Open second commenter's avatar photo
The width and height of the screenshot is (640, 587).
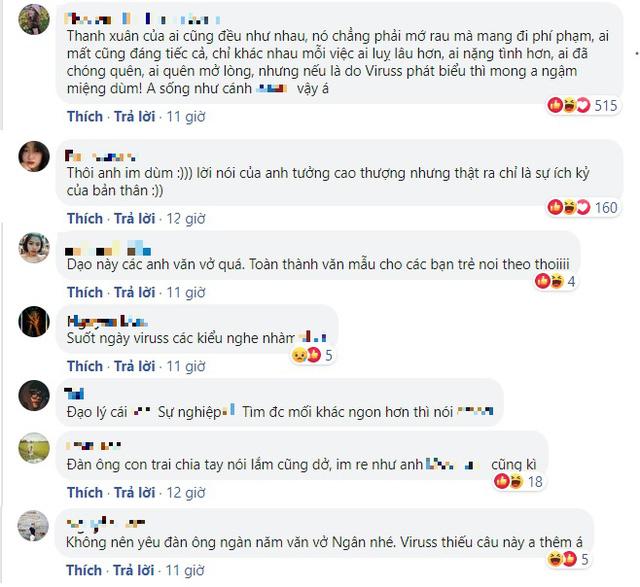[x=34, y=156]
